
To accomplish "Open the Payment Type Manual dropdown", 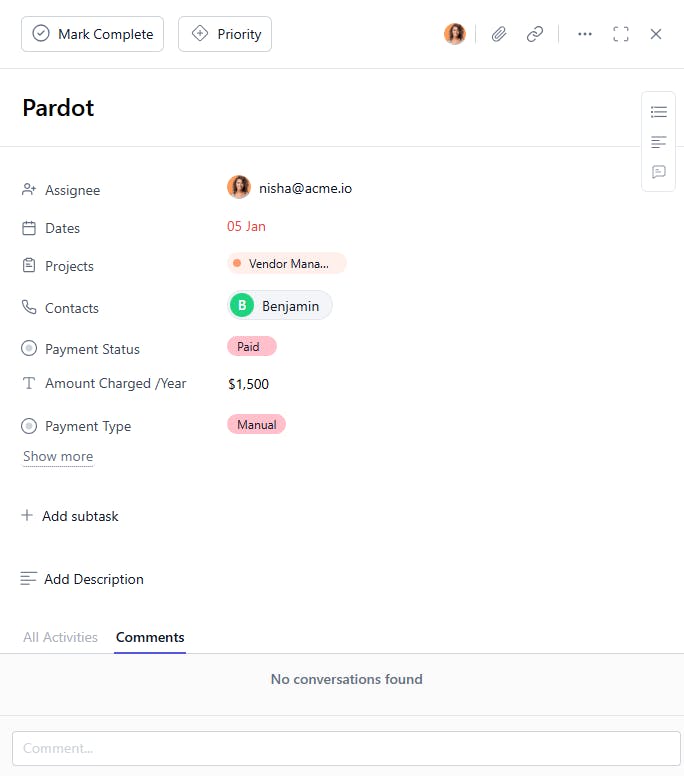I will pyautogui.click(x=256, y=425).
